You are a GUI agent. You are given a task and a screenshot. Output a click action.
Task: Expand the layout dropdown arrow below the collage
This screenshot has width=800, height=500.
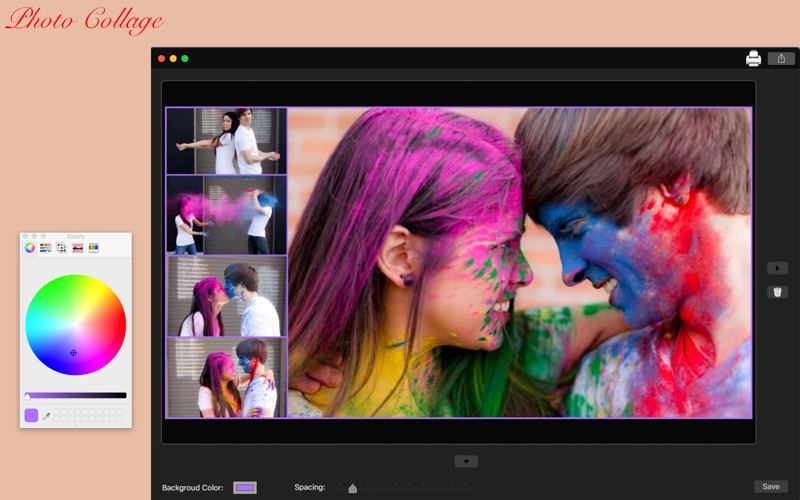pyautogui.click(x=466, y=461)
